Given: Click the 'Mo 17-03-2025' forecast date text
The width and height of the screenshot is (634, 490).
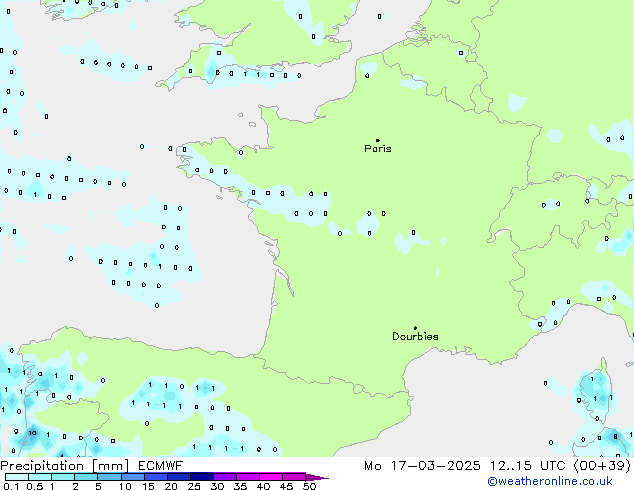Looking at the screenshot, I should click(422, 466).
